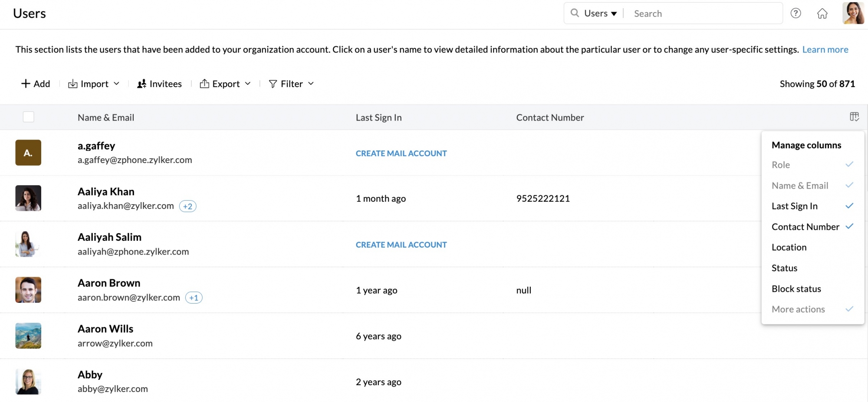Open the a.gaffey avatar tile

tap(28, 153)
